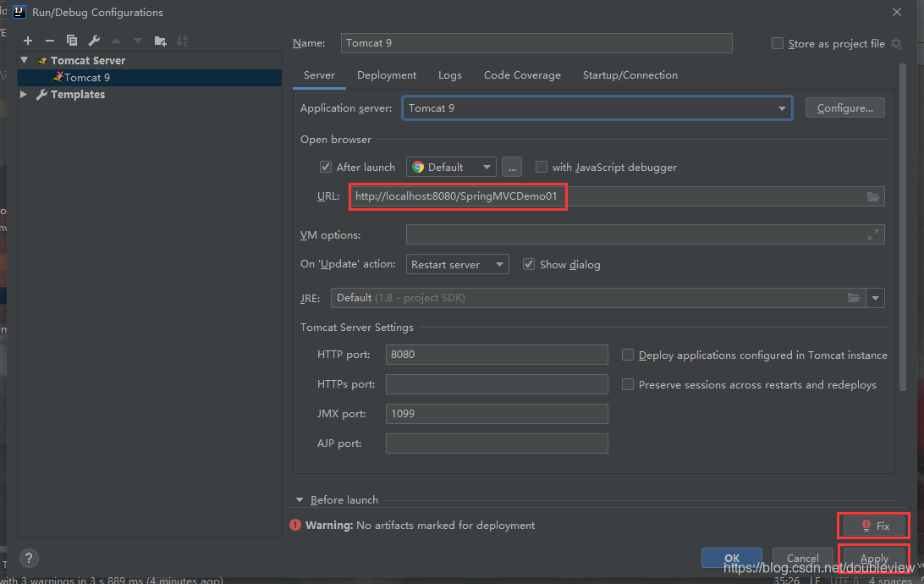Enable Preserve sessions across restarts and redeploys
The image size is (924, 584).
[x=628, y=384]
